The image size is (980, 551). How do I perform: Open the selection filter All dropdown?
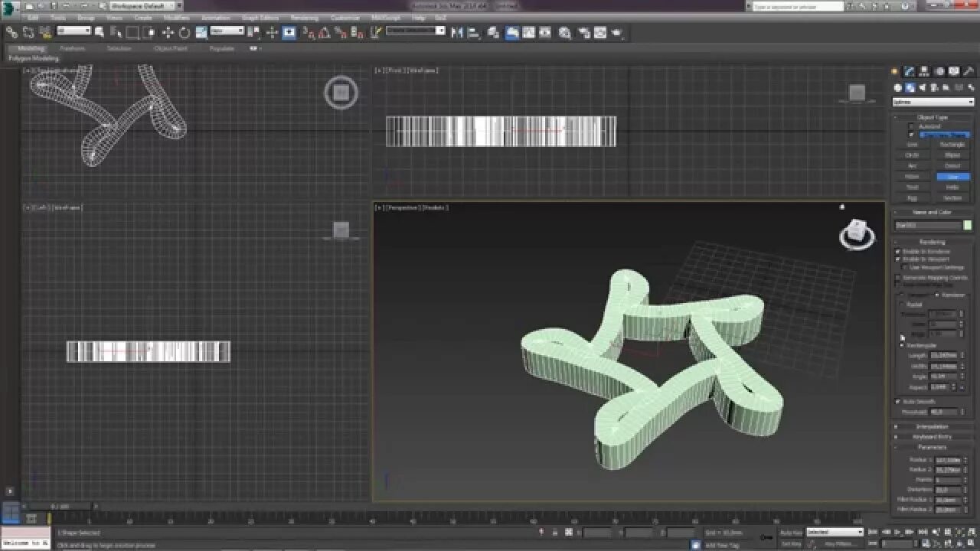74,31
